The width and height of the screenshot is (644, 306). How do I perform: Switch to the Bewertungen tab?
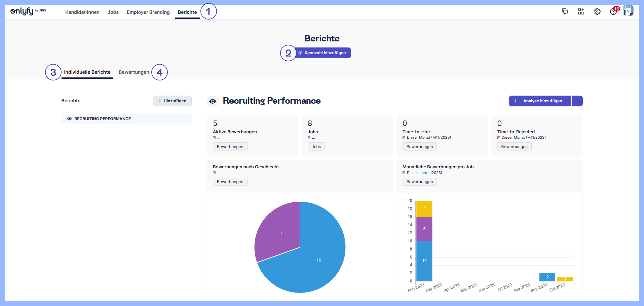click(134, 72)
